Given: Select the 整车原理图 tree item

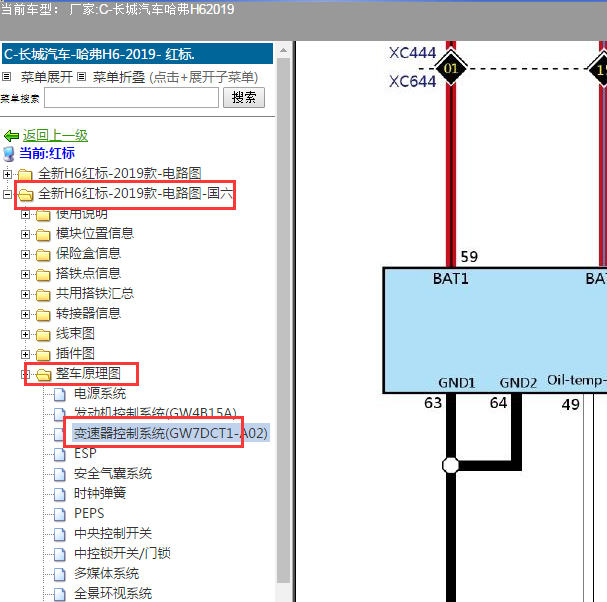Looking at the screenshot, I should pos(88,374).
